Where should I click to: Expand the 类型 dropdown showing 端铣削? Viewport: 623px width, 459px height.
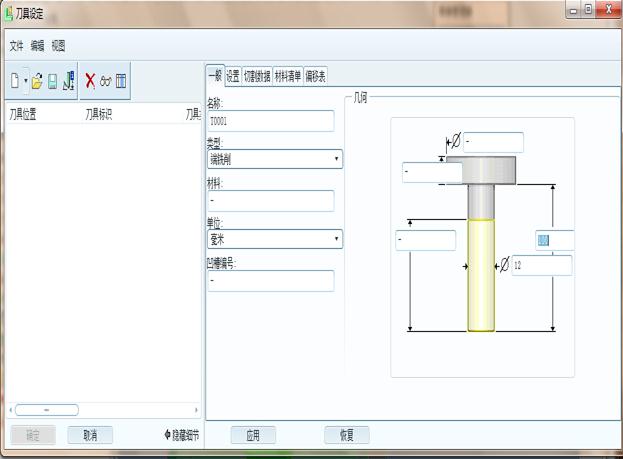click(x=274, y=159)
